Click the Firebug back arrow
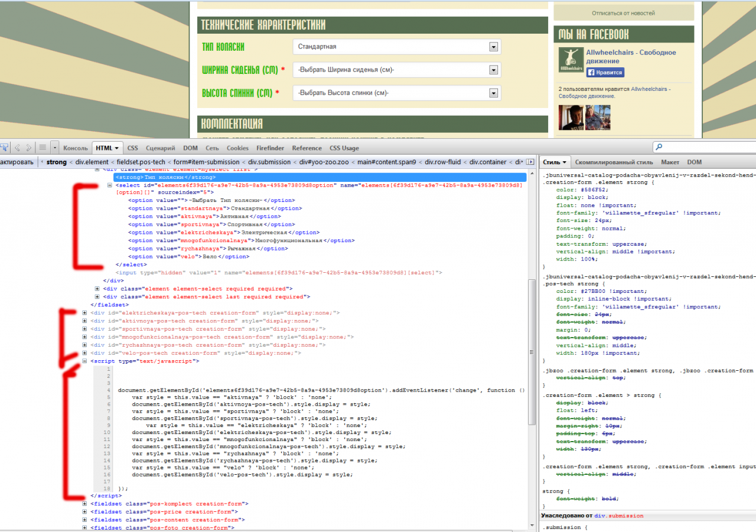 tap(18, 148)
